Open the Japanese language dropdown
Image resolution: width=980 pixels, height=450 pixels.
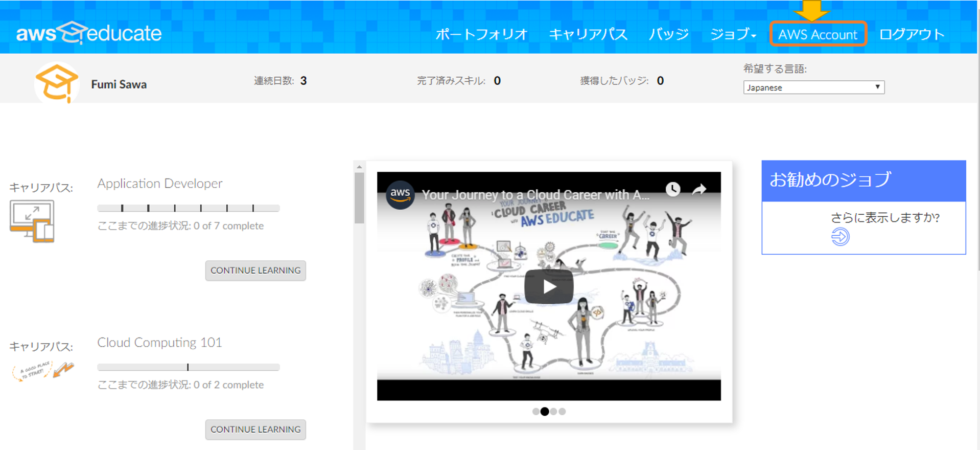813,87
